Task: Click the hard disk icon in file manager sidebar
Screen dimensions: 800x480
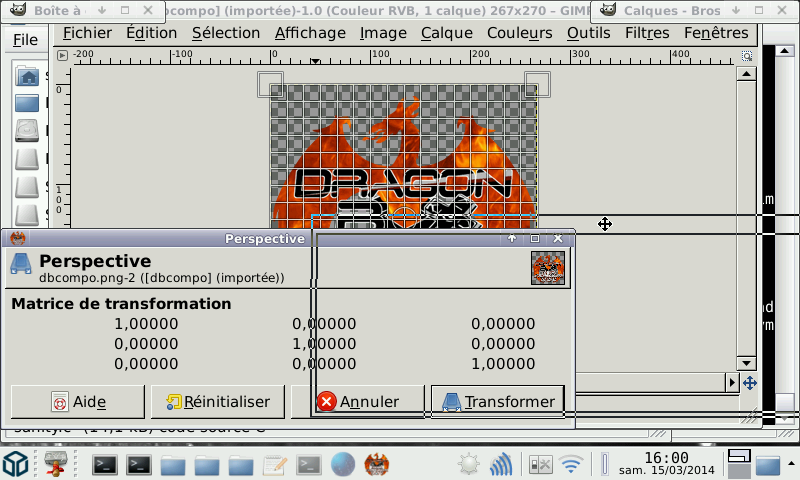Action: [27, 131]
